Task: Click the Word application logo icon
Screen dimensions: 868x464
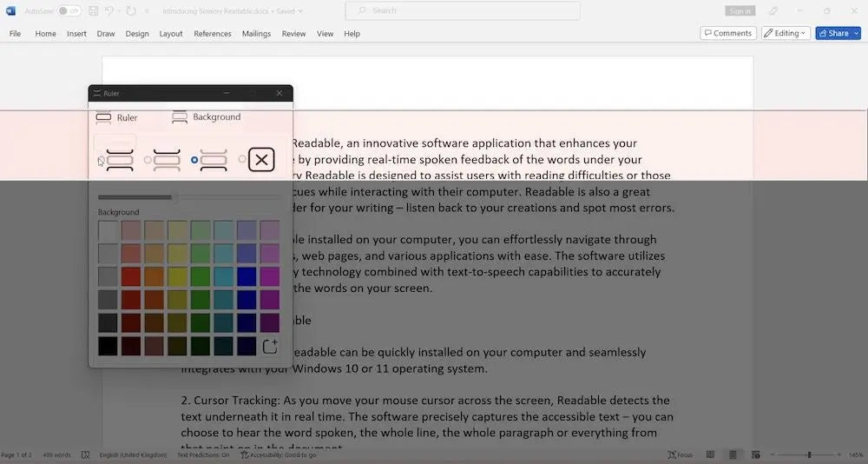Action: pos(10,10)
